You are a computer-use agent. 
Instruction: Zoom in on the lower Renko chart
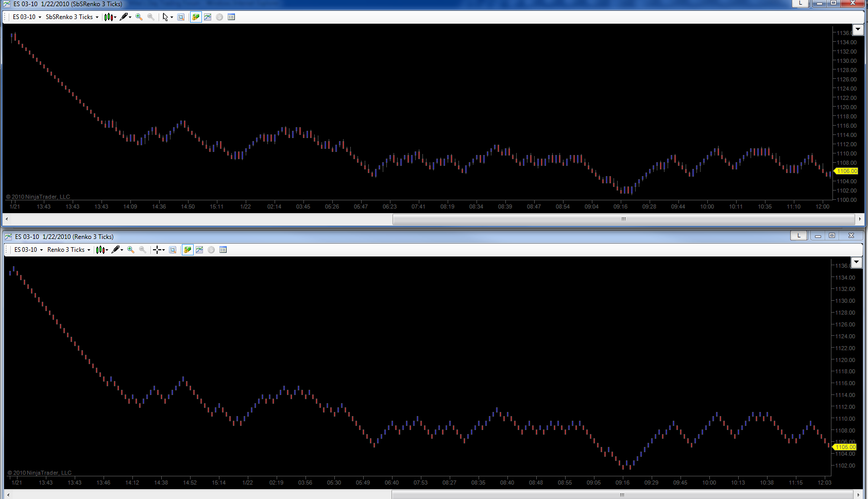coord(131,250)
